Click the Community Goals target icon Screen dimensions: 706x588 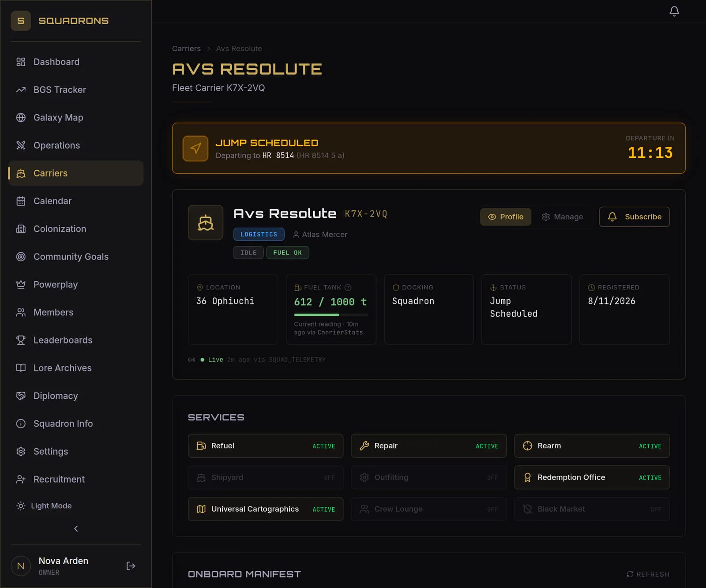(x=21, y=256)
